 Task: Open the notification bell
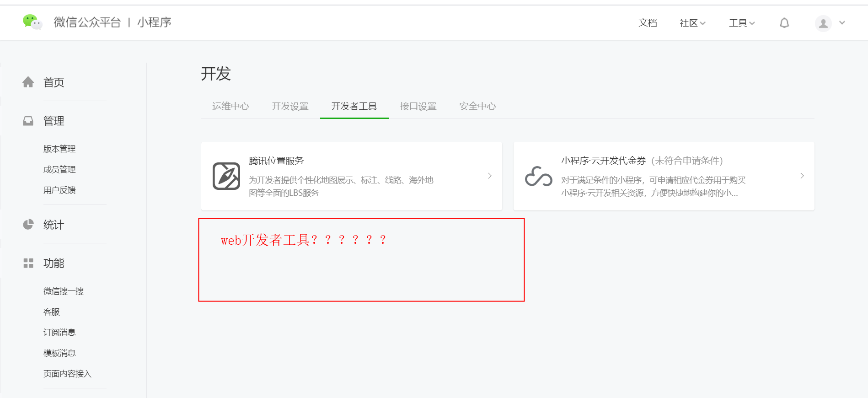(784, 23)
